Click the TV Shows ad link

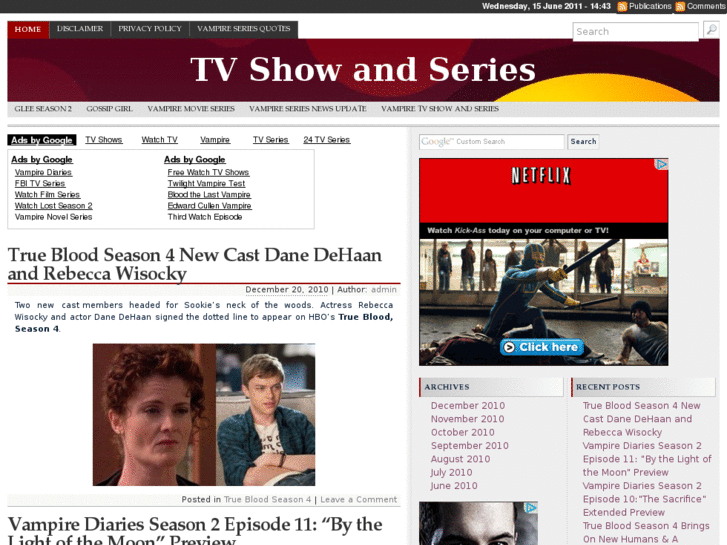(104, 140)
